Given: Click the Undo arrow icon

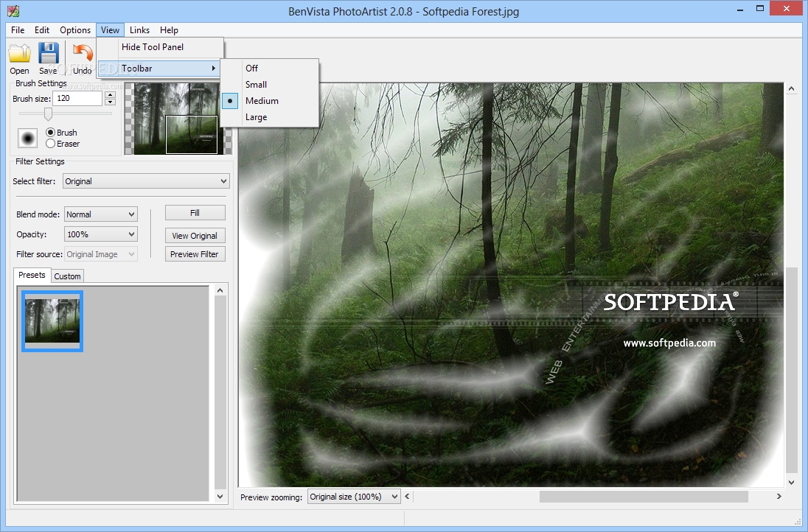Looking at the screenshot, I should coord(83,53).
